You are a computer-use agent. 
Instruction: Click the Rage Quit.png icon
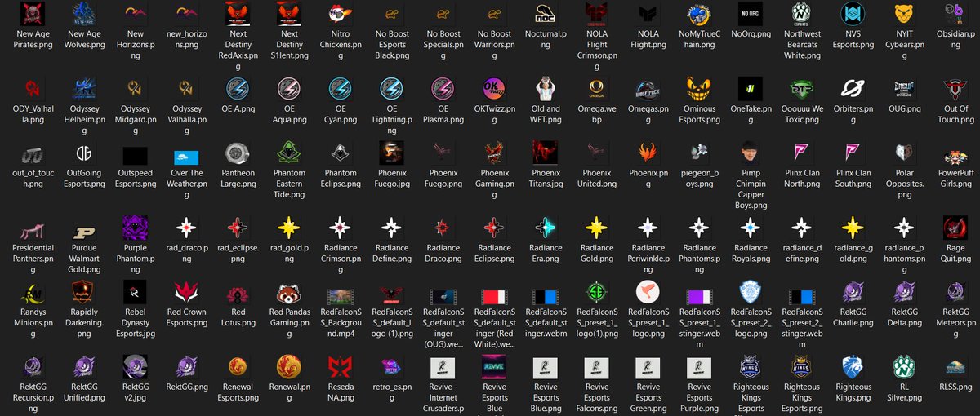(x=955, y=228)
